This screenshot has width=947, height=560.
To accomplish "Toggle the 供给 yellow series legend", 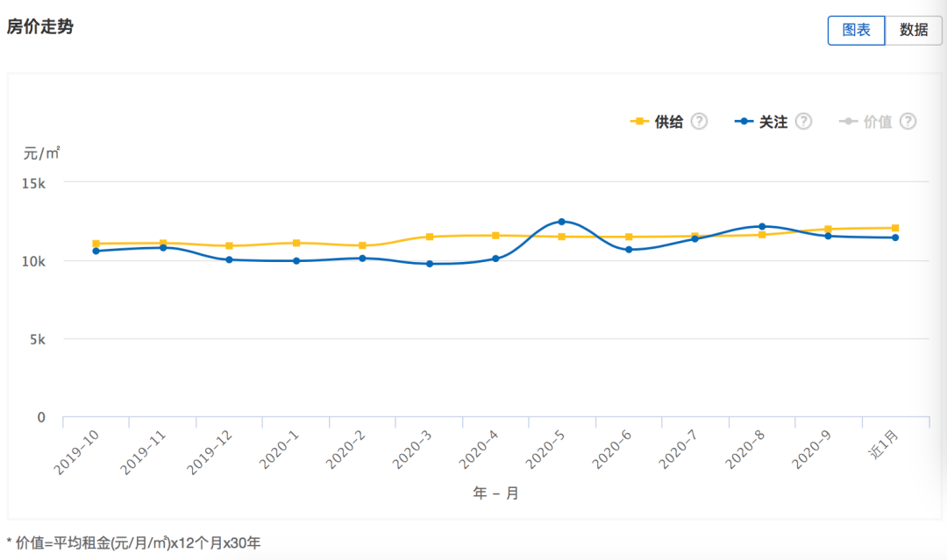I will click(x=657, y=122).
